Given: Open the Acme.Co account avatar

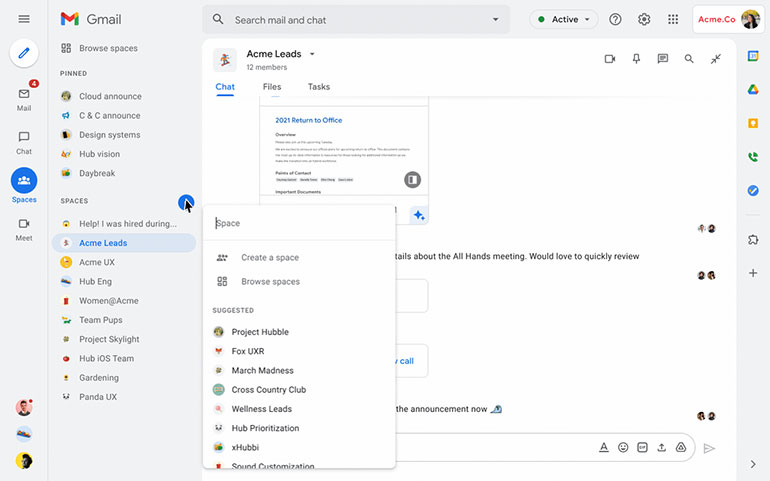Looking at the screenshot, I should pyautogui.click(x=750, y=19).
